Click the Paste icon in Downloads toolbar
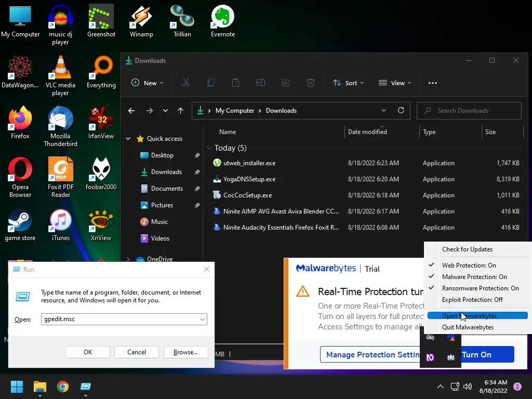The width and height of the screenshot is (532, 399). (235, 83)
